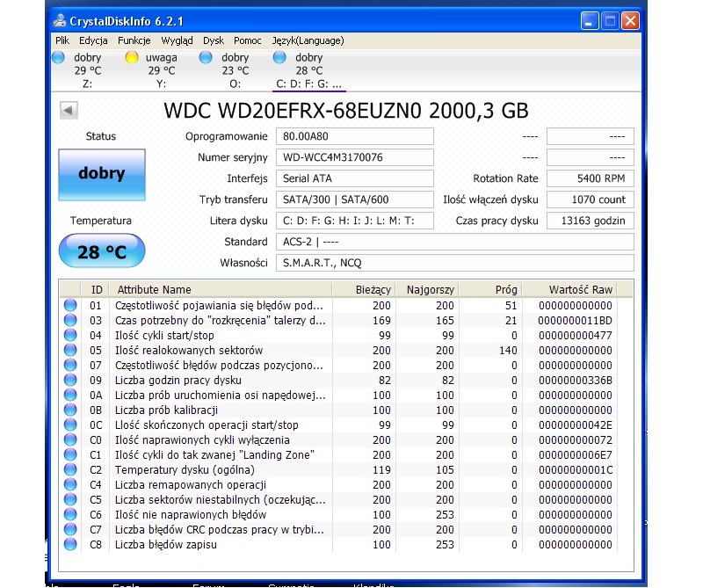Open the Plik menu
The width and height of the screenshot is (703, 588).
pyautogui.click(x=62, y=40)
